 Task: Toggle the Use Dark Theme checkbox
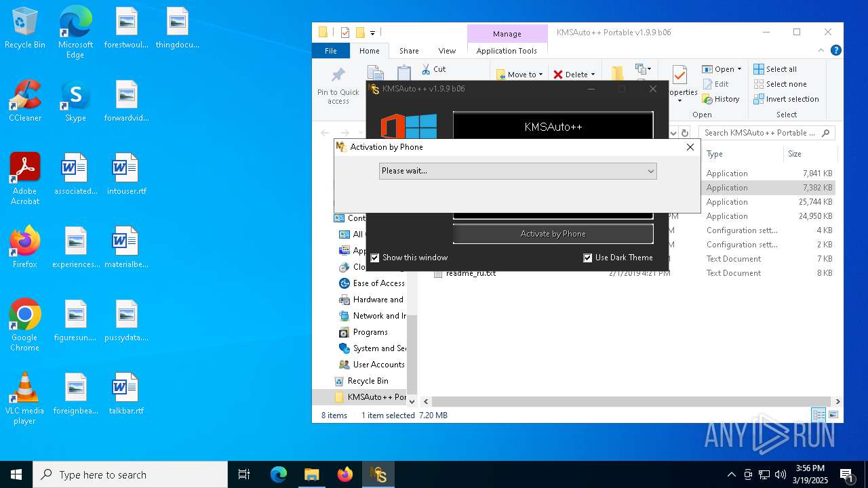[588, 258]
